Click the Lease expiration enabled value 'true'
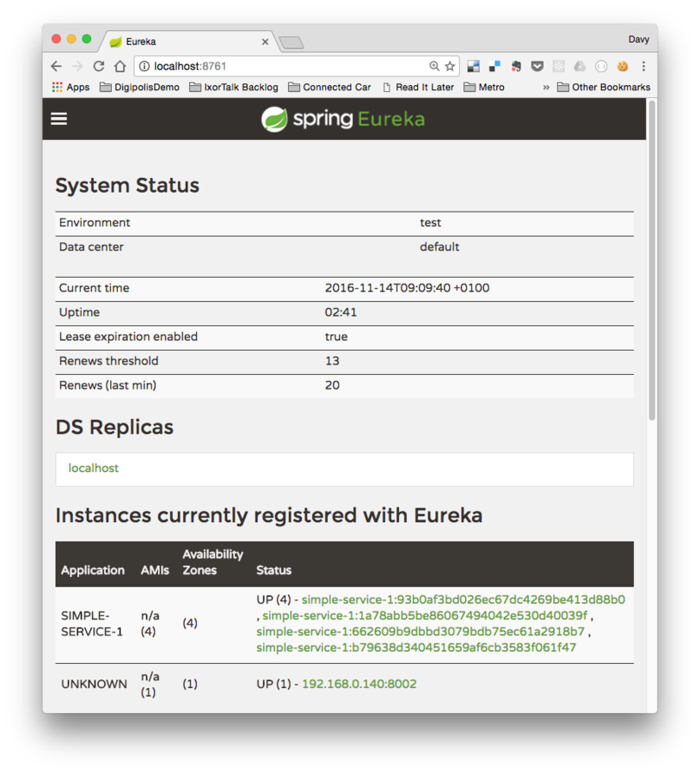The width and height of the screenshot is (700, 774). [336, 336]
